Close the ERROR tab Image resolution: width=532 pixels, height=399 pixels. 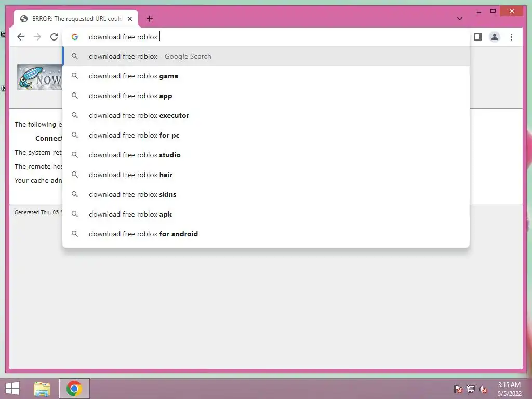click(x=129, y=19)
